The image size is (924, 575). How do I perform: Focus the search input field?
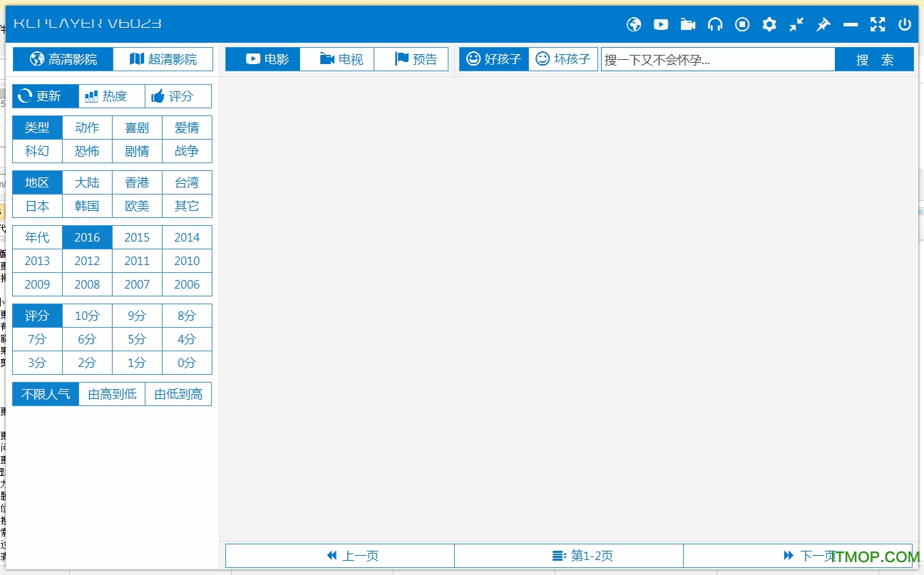pos(718,59)
